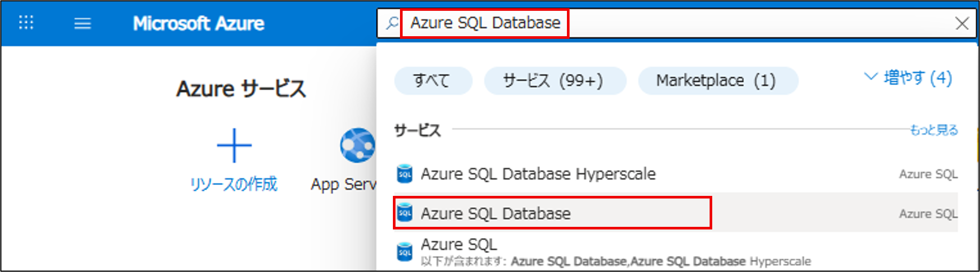Open the app launcher grid icon

click(26, 23)
